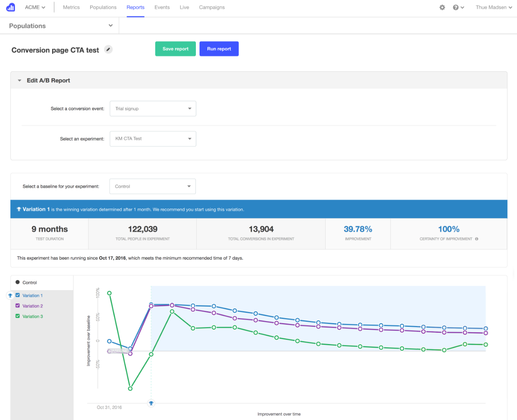517x420 pixels.
Task: Disable the Variation 3 checkbox
Action: 17,316
